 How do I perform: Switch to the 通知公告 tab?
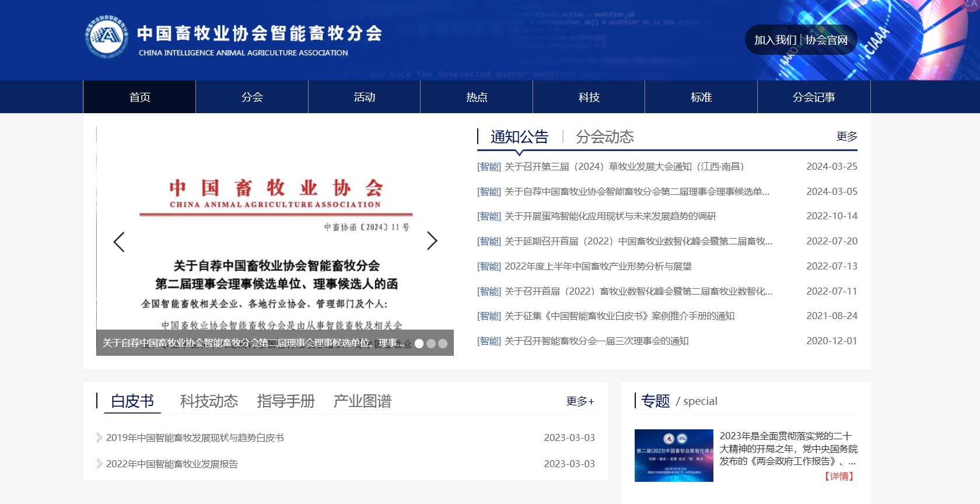[519, 137]
